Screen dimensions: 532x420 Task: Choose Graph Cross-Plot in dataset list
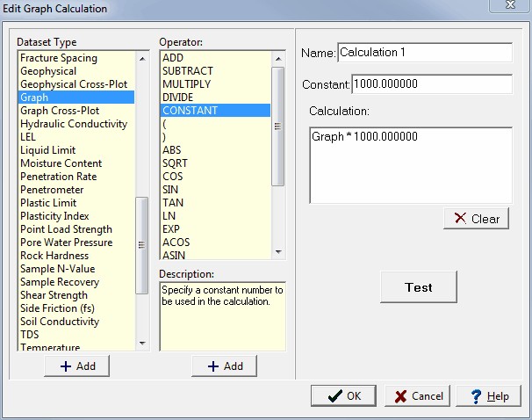click(60, 111)
